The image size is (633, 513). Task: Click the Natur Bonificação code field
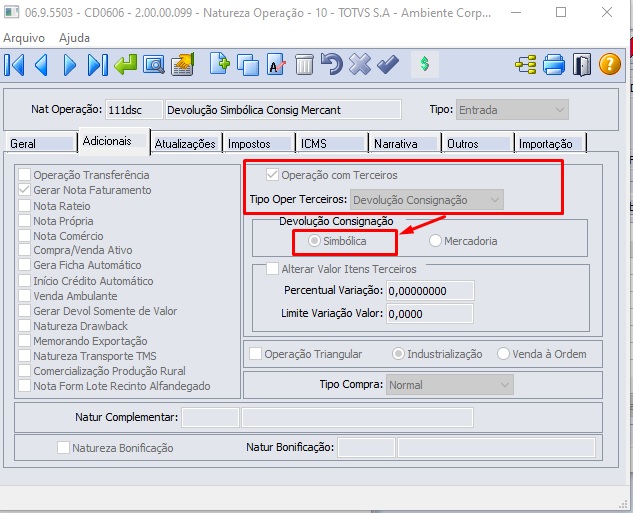coord(366,448)
